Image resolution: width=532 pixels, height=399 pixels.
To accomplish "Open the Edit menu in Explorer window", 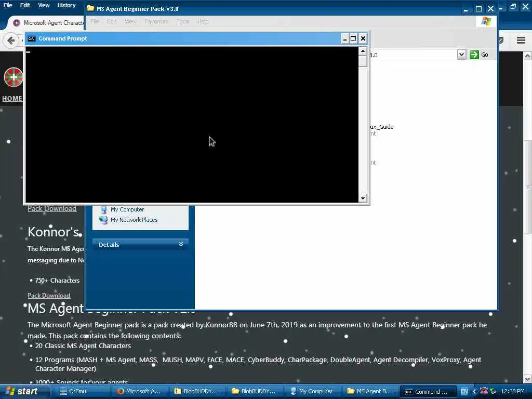I will tap(112, 21).
